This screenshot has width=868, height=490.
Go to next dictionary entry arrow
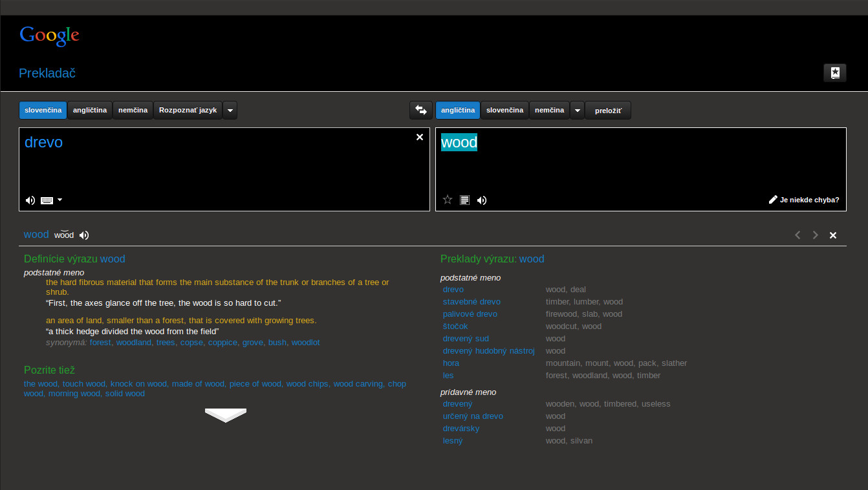816,235
